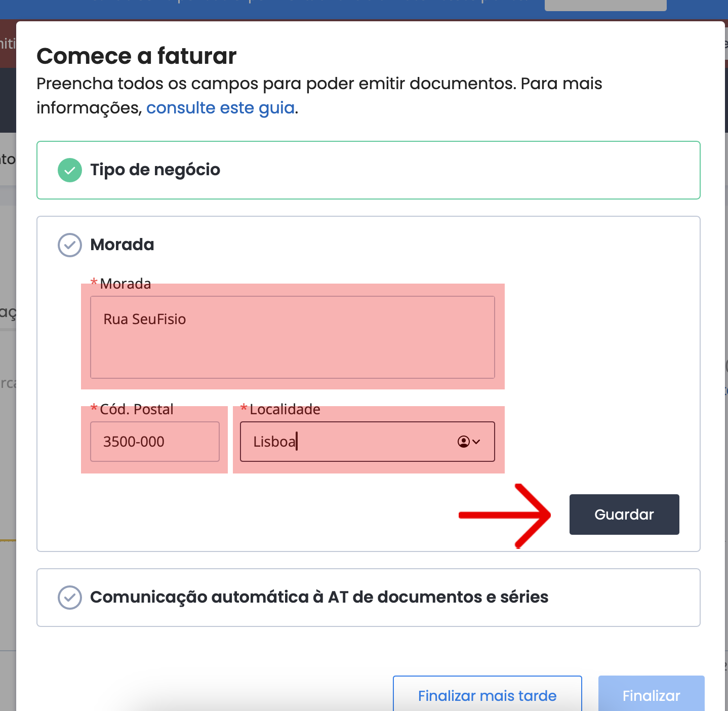
Task: Expand the Tipo de negócio section
Action: (x=369, y=170)
